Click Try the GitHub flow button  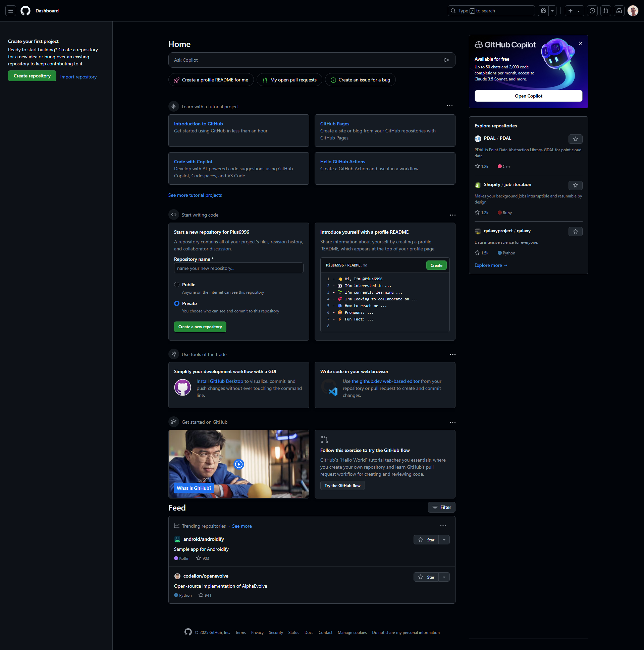click(x=343, y=485)
